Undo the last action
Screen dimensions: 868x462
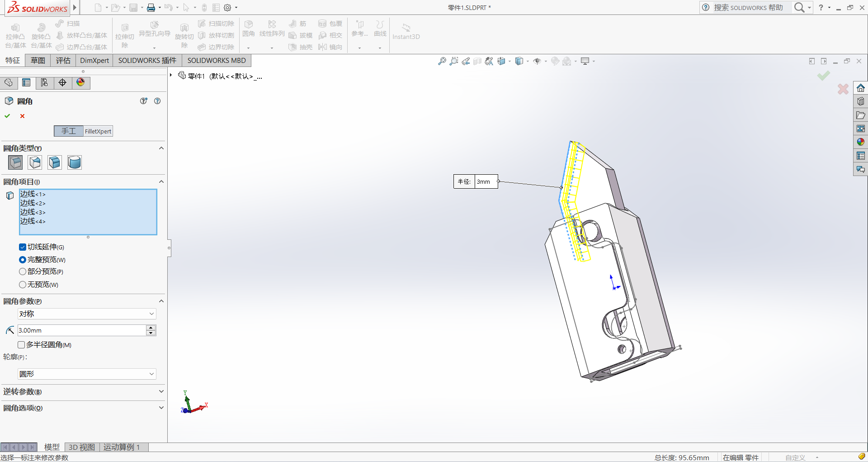(168, 8)
